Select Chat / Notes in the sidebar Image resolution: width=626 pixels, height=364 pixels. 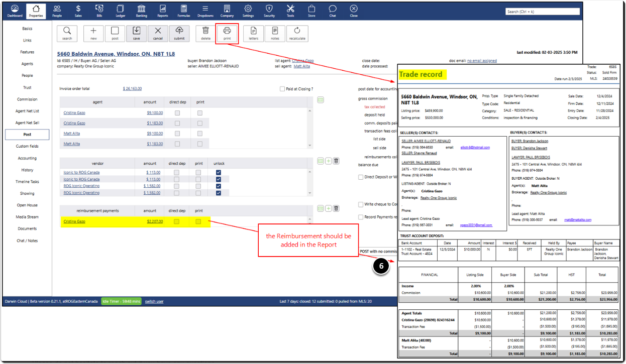(27, 240)
